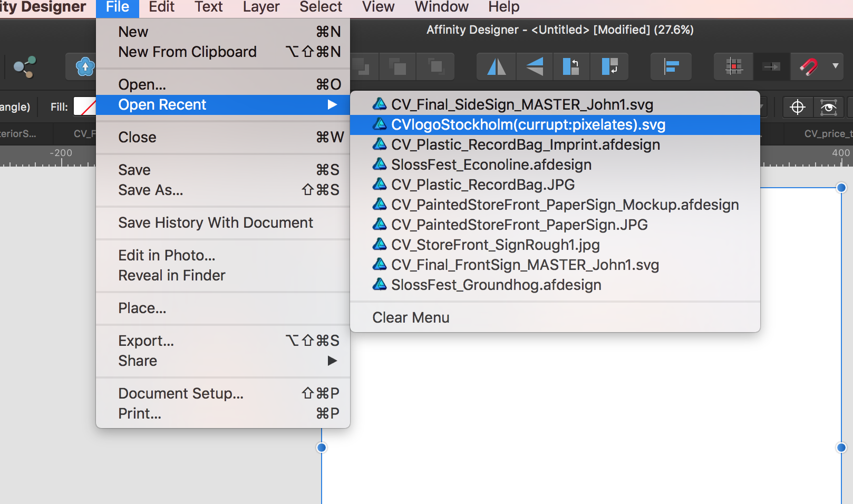Open the View menu
The width and height of the screenshot is (853, 504).
click(x=378, y=7)
